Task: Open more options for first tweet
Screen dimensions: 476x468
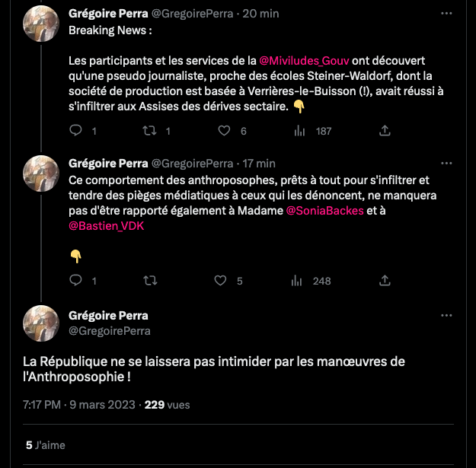Action: coord(446,14)
